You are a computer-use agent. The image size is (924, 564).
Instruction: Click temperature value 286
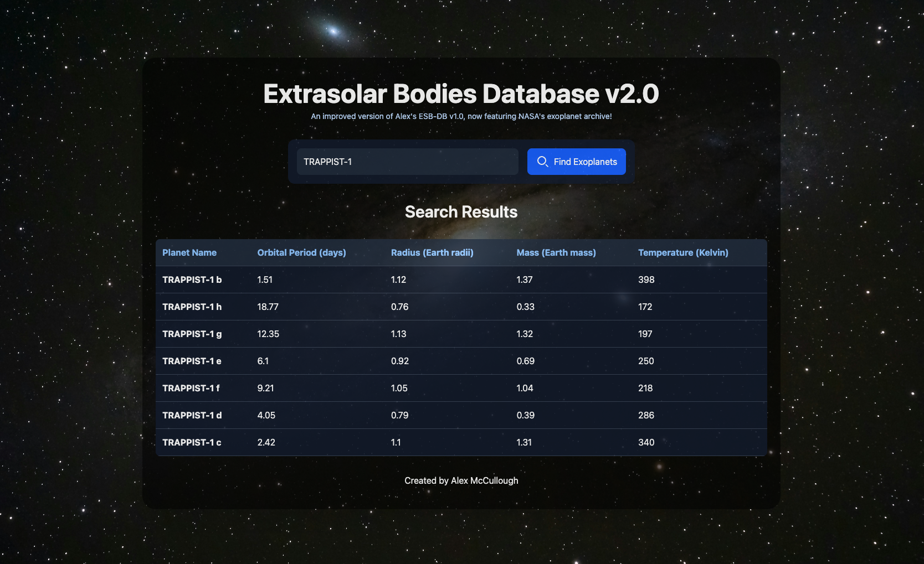pyautogui.click(x=646, y=415)
